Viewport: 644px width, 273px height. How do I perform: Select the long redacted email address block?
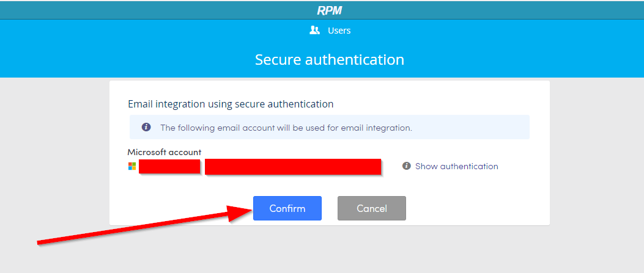(x=293, y=166)
